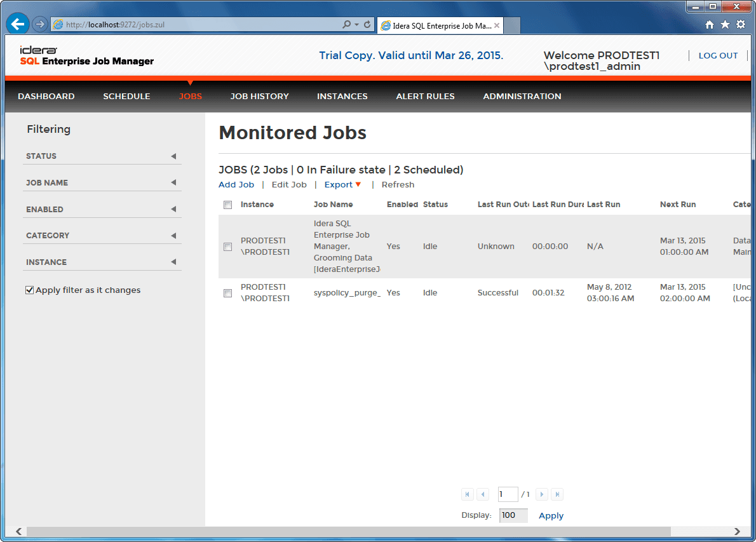Open the ALERT RULES tab

pyautogui.click(x=425, y=97)
